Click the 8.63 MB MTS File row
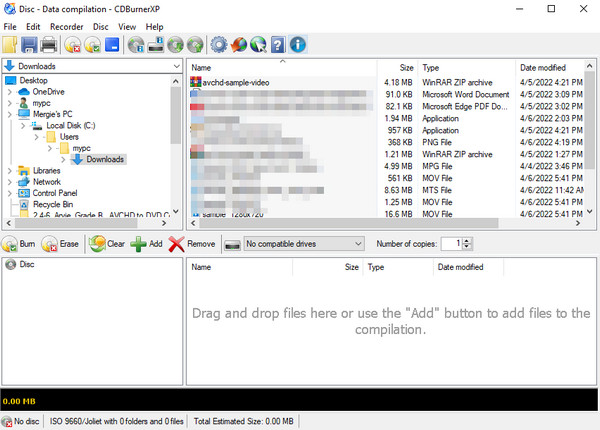The width and height of the screenshot is (600, 430). click(x=386, y=190)
